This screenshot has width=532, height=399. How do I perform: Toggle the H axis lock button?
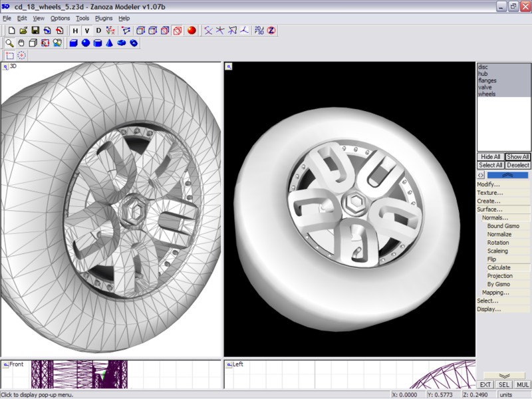tap(75, 31)
